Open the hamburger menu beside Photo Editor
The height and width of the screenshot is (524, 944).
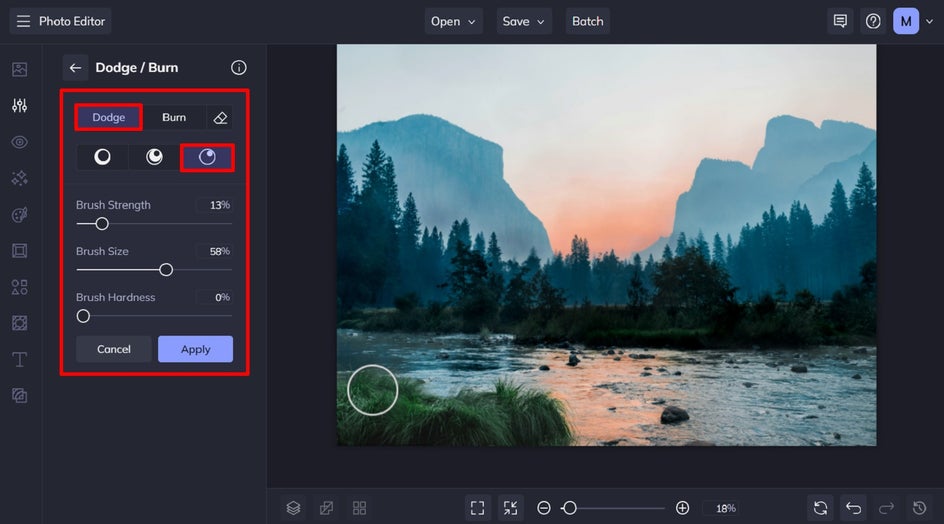[23, 22]
